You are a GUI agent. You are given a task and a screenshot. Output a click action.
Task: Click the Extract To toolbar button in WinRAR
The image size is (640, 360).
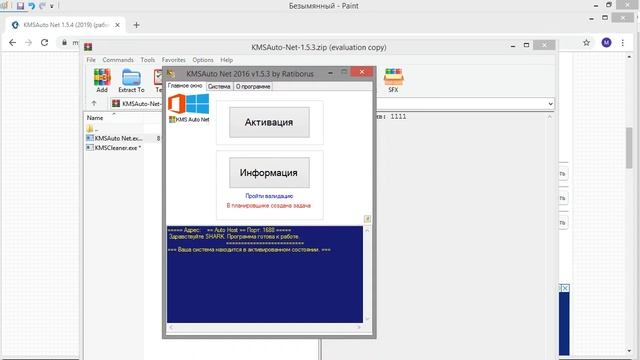(131, 80)
